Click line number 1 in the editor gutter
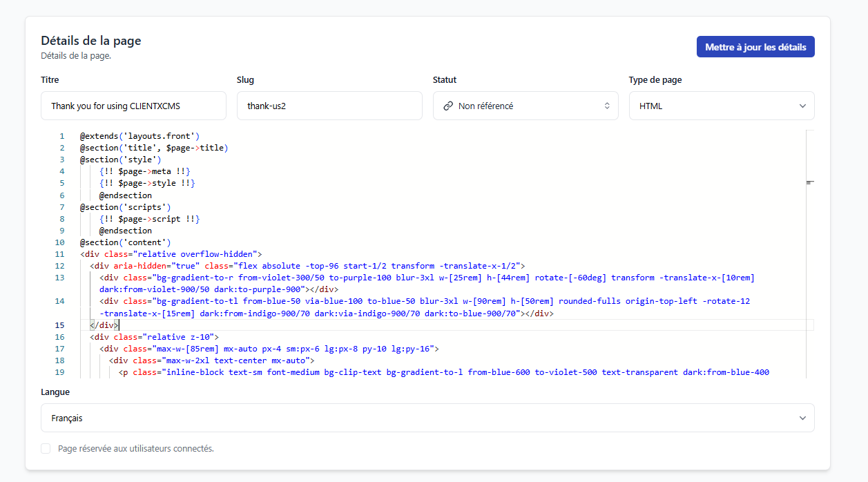The height and width of the screenshot is (482, 868). tap(61, 135)
